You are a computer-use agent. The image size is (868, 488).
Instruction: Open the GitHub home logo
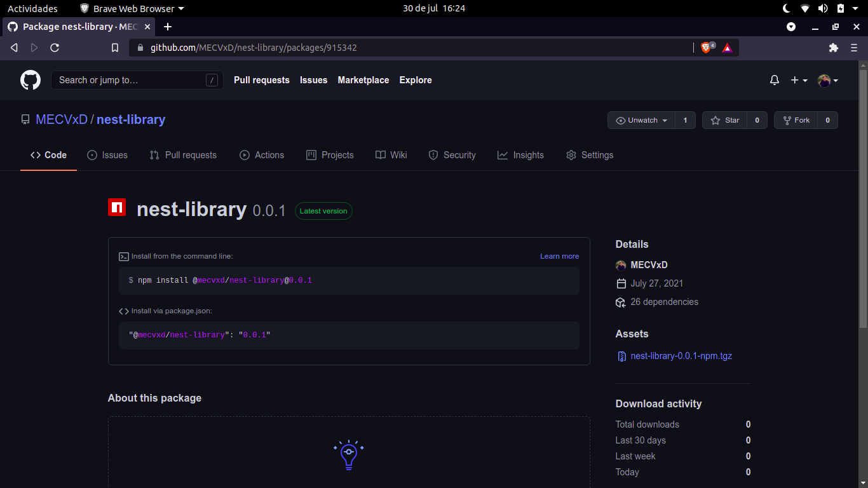pyautogui.click(x=31, y=80)
